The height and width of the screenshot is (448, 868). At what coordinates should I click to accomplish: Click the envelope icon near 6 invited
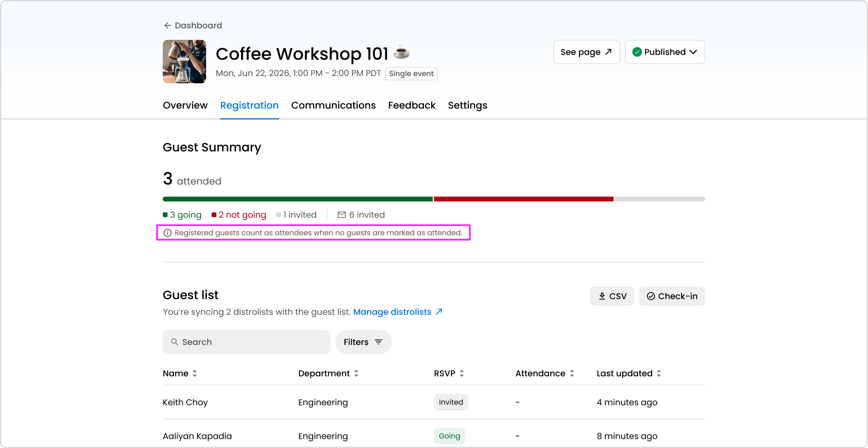coord(341,215)
